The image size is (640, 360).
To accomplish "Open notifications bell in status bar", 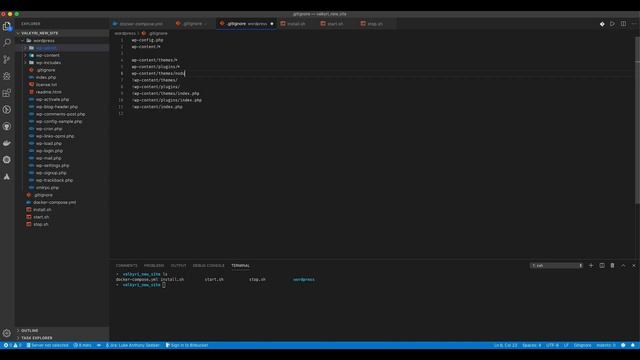I will (633, 345).
